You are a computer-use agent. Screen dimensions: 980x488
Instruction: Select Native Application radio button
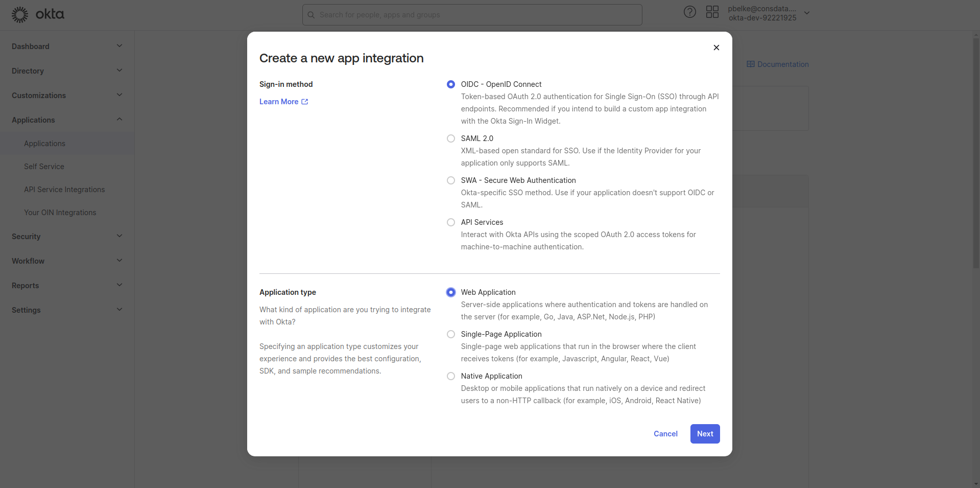(451, 376)
